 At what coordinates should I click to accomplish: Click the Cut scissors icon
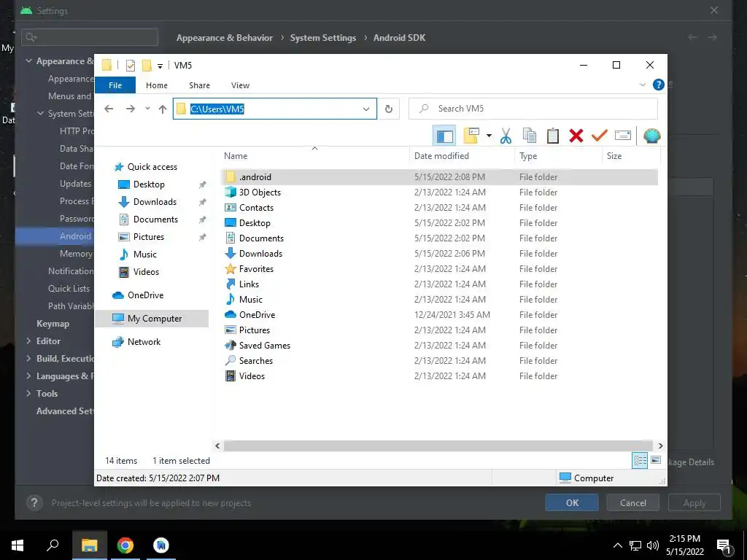(506, 136)
